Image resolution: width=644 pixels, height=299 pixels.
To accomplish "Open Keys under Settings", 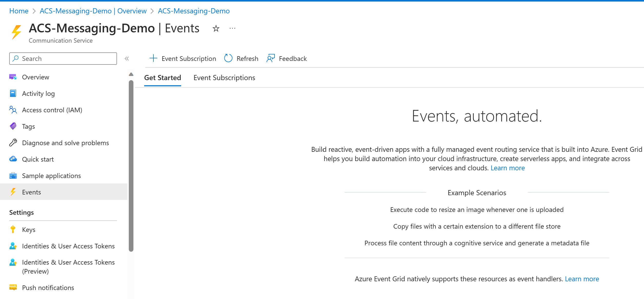I will (28, 230).
